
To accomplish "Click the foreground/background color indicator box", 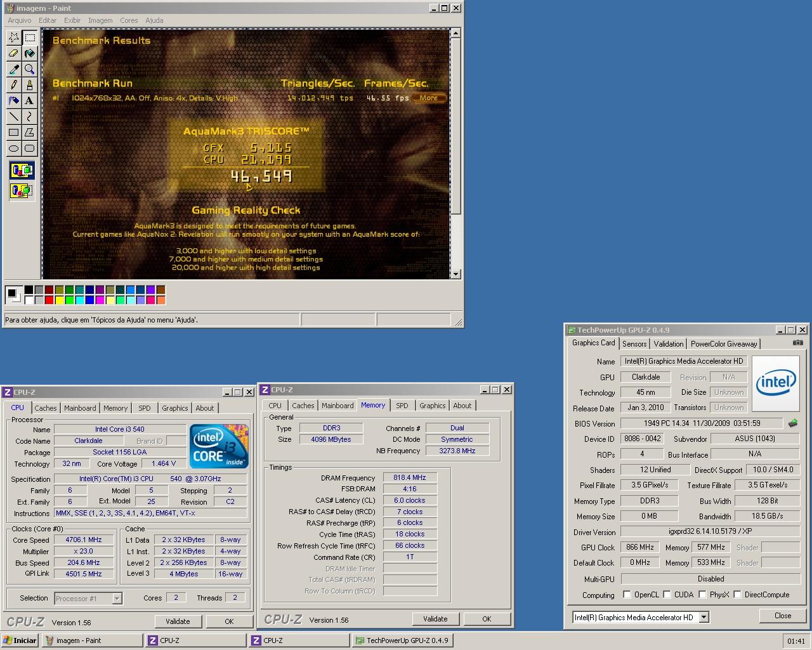I will click(13, 295).
